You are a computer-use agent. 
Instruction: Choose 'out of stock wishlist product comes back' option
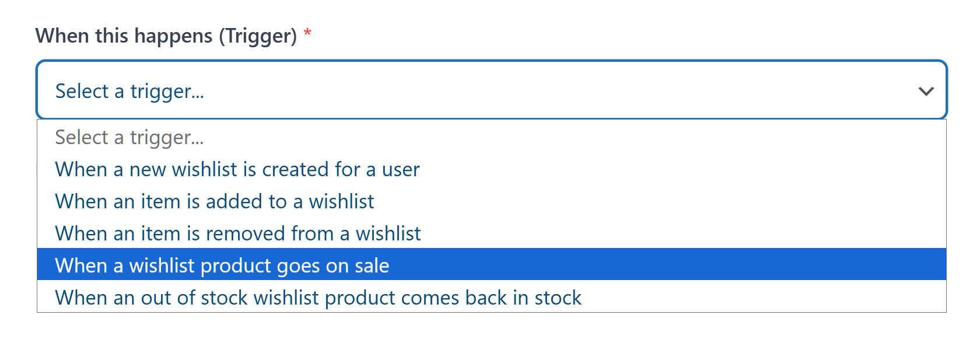click(318, 298)
